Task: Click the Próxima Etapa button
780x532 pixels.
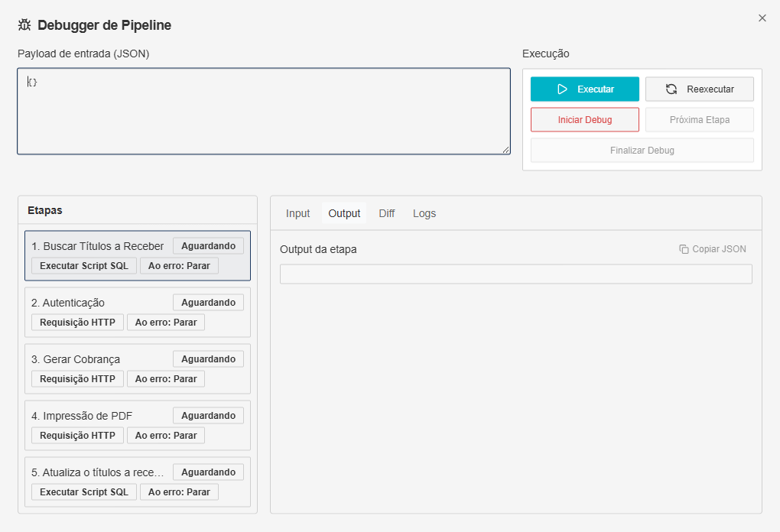Action: (x=699, y=119)
